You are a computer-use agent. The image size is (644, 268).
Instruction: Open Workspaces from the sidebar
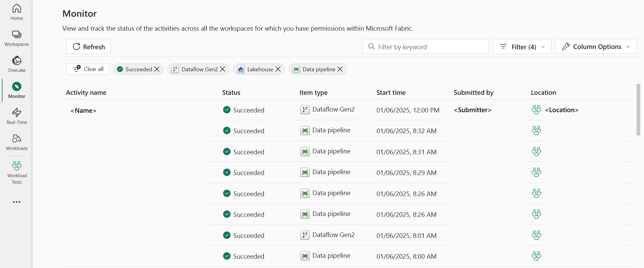pos(17,38)
